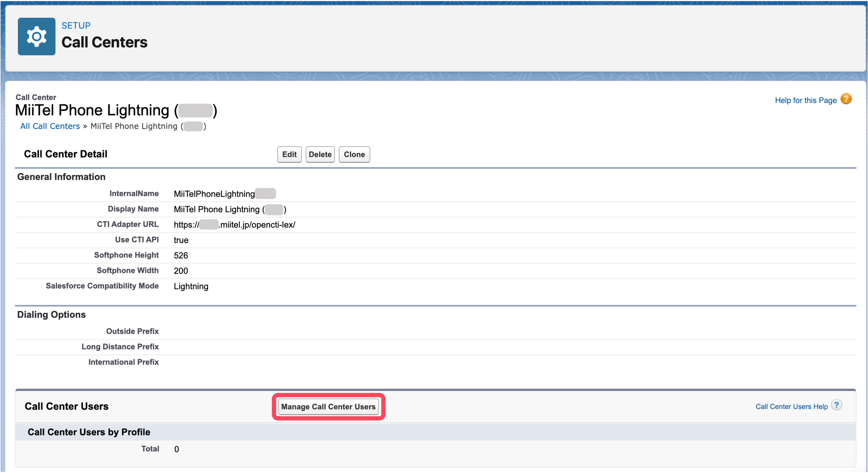Click Call Center Users by Profile heading
This screenshot has width=868, height=473.
[89, 432]
